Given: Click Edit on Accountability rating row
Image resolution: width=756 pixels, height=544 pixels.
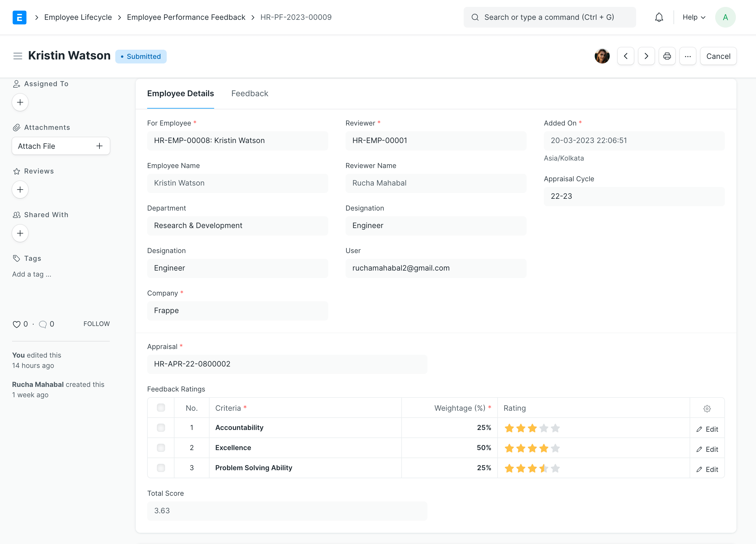Looking at the screenshot, I should tap(707, 429).
